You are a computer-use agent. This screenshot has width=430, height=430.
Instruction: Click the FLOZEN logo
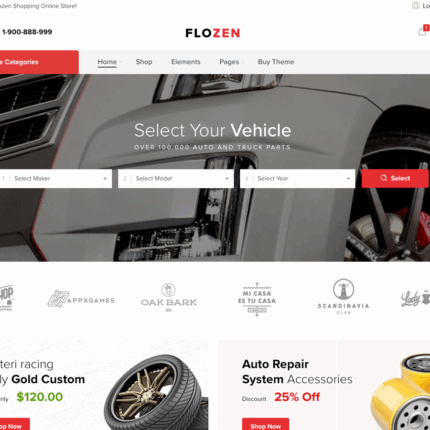click(x=213, y=33)
